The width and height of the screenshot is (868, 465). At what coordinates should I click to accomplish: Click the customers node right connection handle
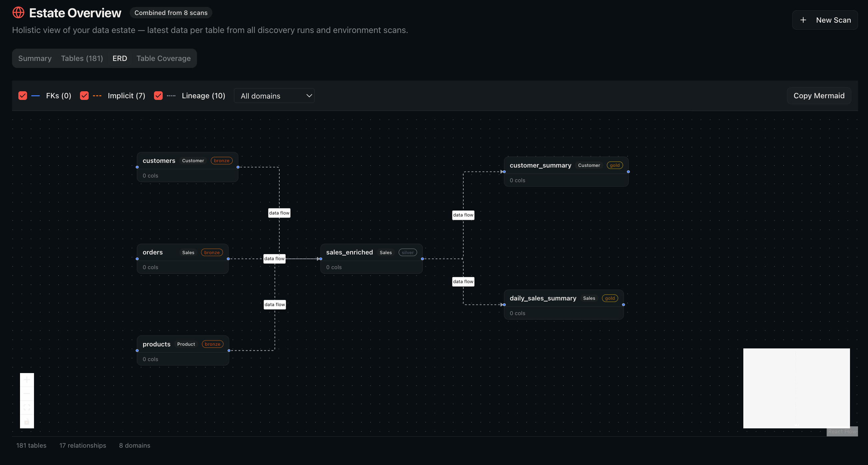click(x=238, y=167)
